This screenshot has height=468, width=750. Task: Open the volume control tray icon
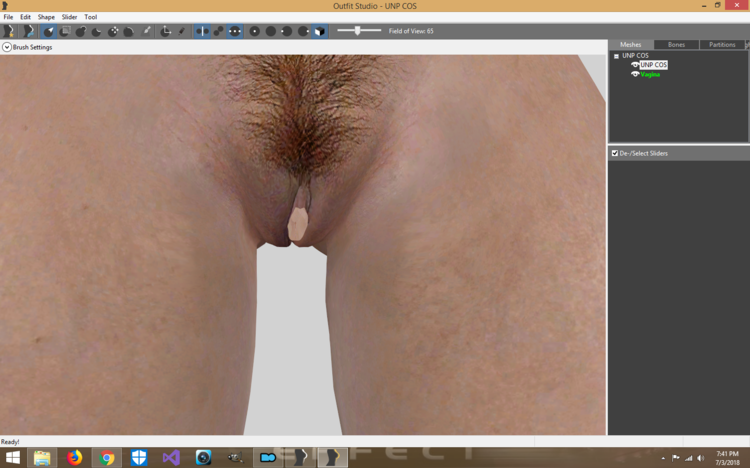[701, 458]
